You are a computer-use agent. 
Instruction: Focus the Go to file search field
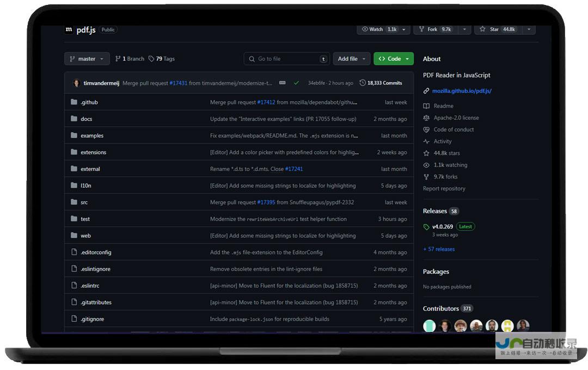pyautogui.click(x=287, y=59)
